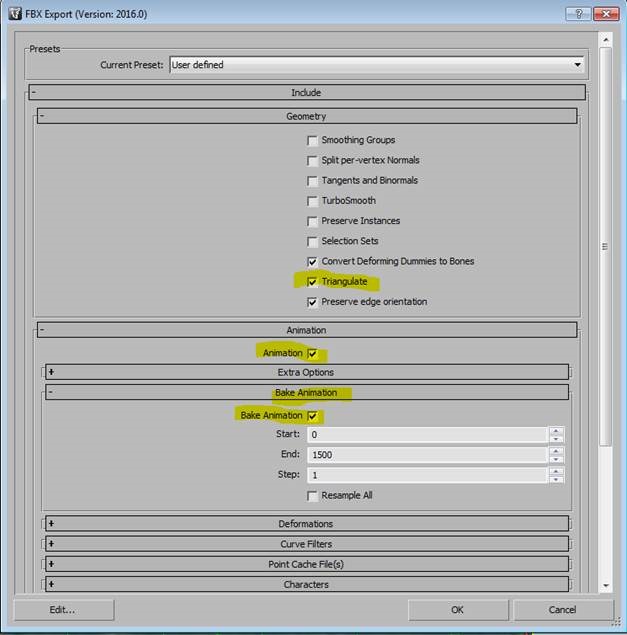Expand the Curve Filters rollout
The image size is (627, 635).
307,544
